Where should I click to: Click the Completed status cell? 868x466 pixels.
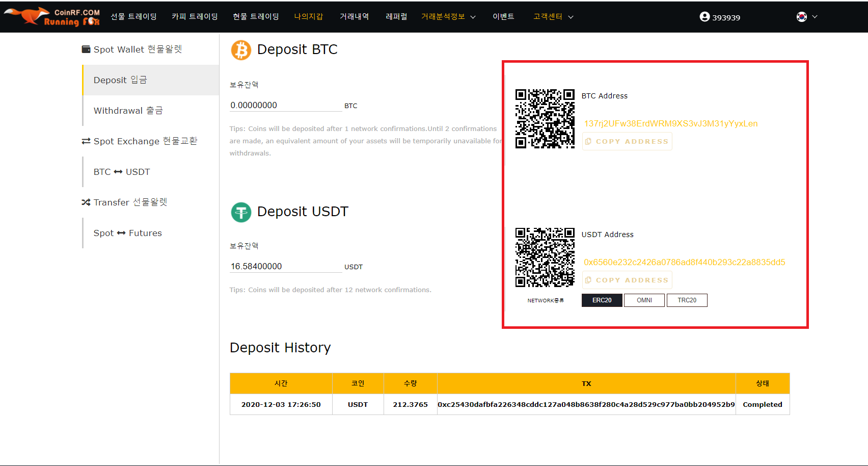pos(763,405)
